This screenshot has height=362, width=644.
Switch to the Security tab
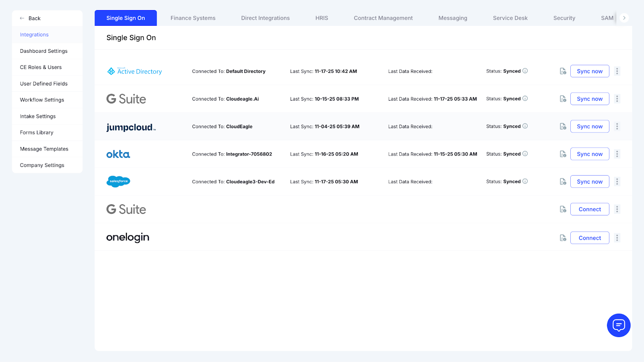(564, 18)
